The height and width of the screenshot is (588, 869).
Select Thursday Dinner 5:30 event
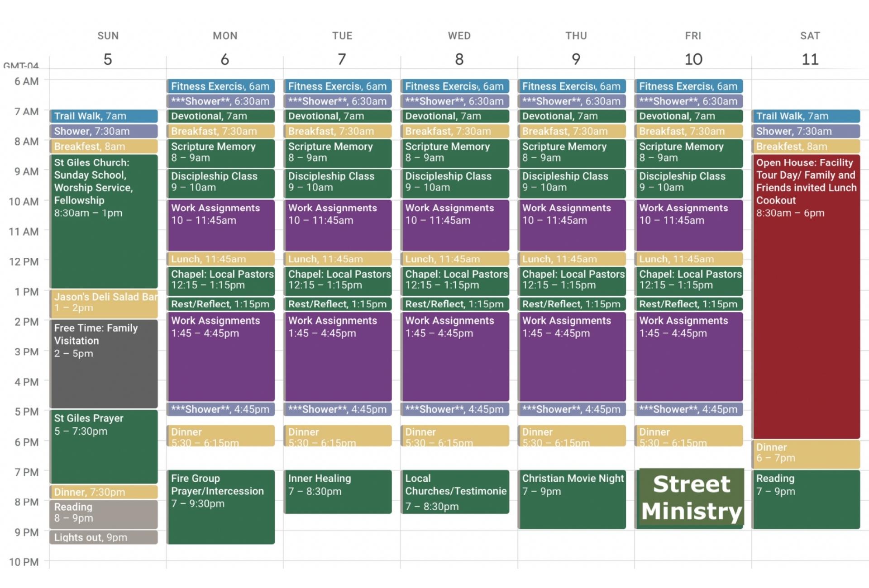(x=572, y=436)
